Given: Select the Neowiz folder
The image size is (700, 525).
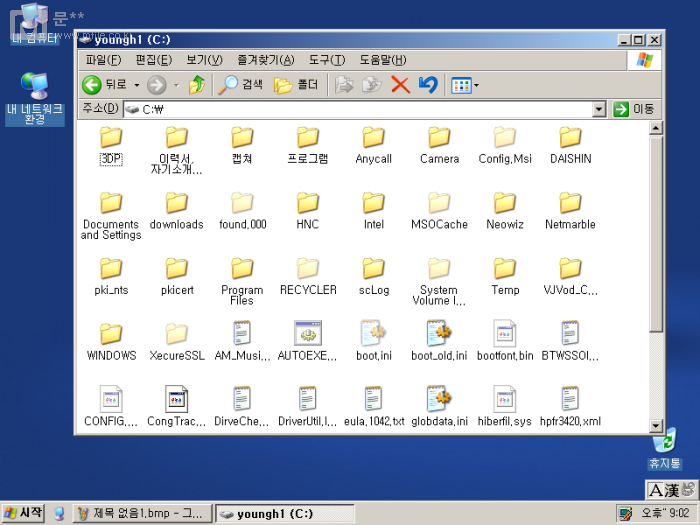Looking at the screenshot, I should 504,212.
